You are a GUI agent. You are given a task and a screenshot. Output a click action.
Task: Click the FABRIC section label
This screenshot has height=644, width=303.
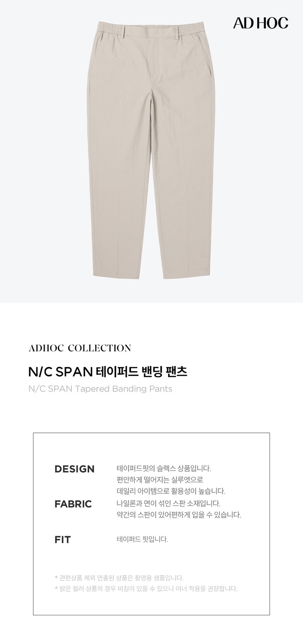pos(73,504)
